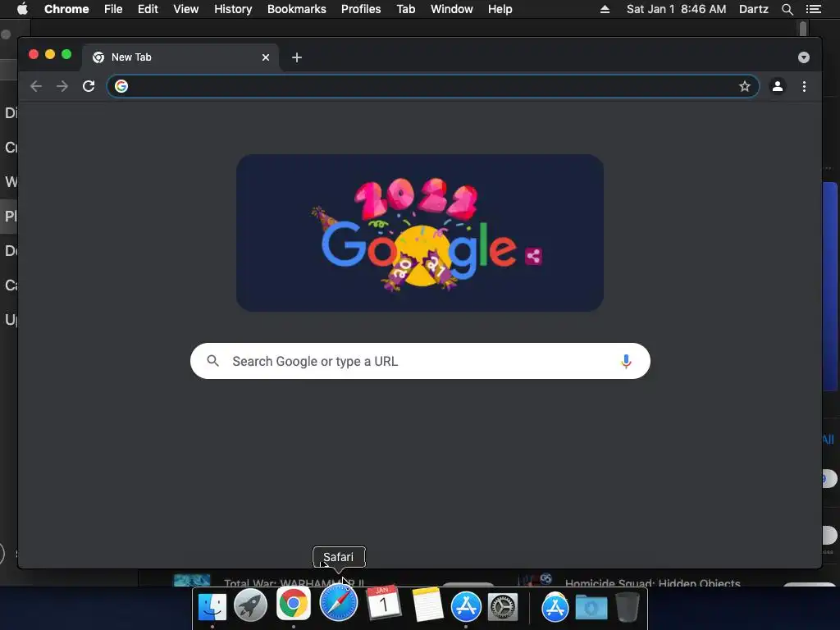Click the Chrome address bar

(433, 86)
